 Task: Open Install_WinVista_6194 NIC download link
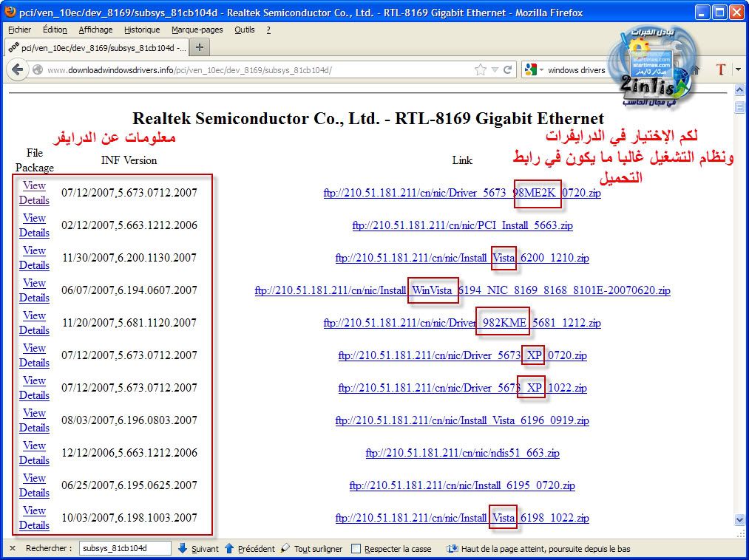point(462,290)
